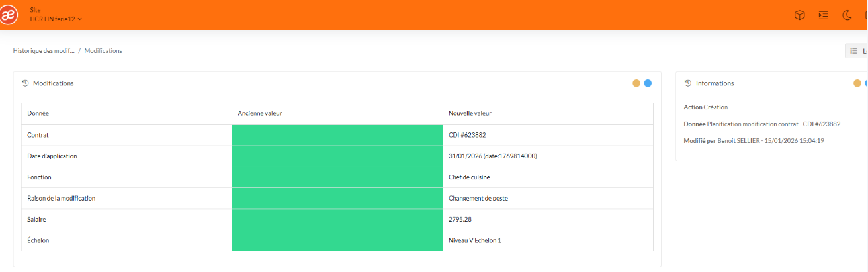Click the history icon beside the Modifications panel title

click(25, 83)
